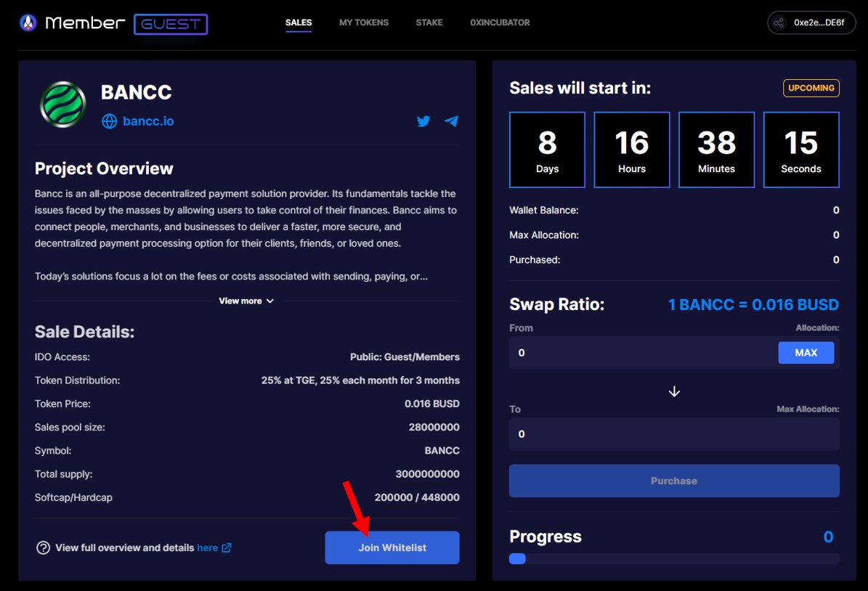Click the wallet connection icon beside 0xe2e...DE6f
Viewport: 868px width, 591px height.
pos(779,23)
